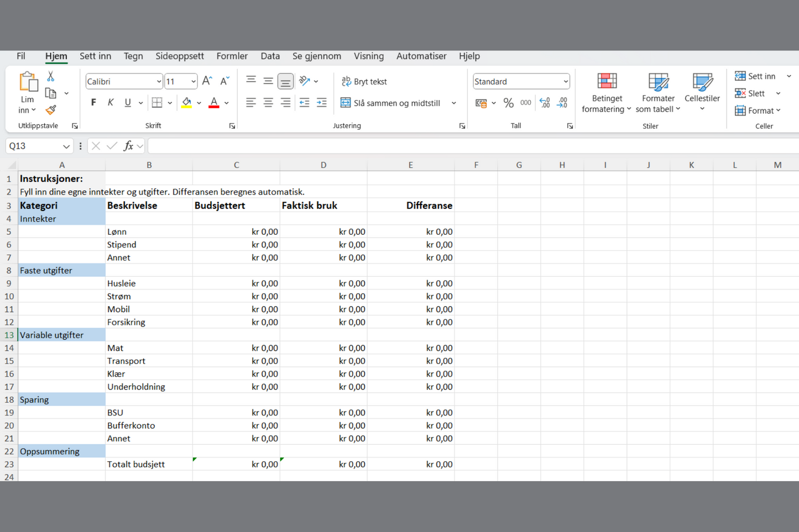This screenshot has width=799, height=532.
Task: Open the Sideoppsett tab
Action: (x=179, y=56)
